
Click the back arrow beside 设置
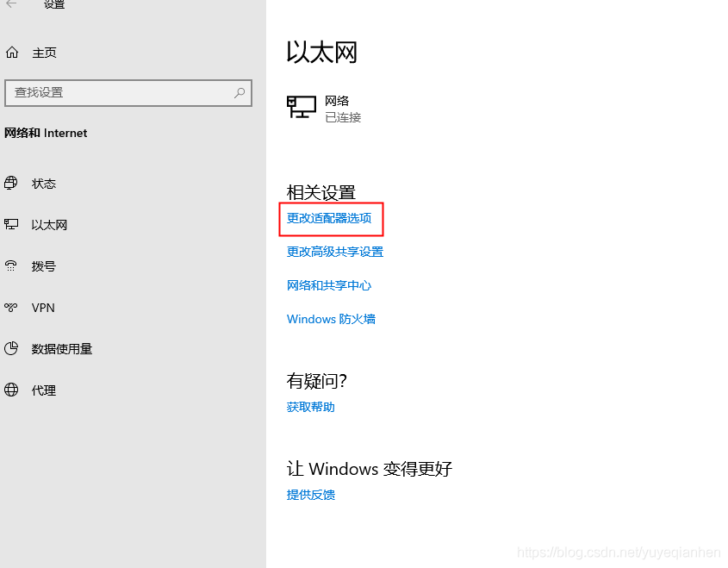[x=12, y=4]
